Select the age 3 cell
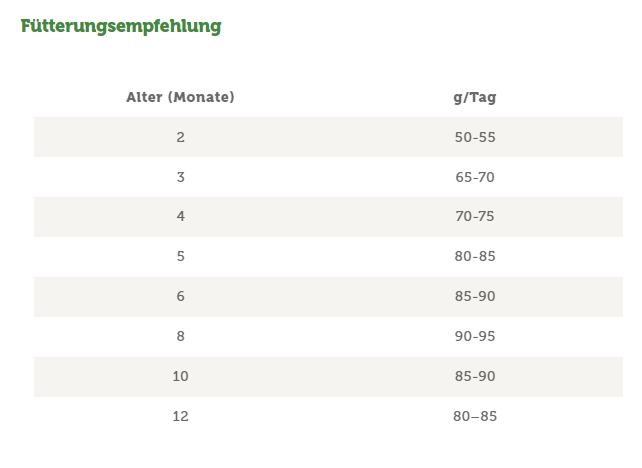Screen dimensions: 642x468 pos(180,177)
